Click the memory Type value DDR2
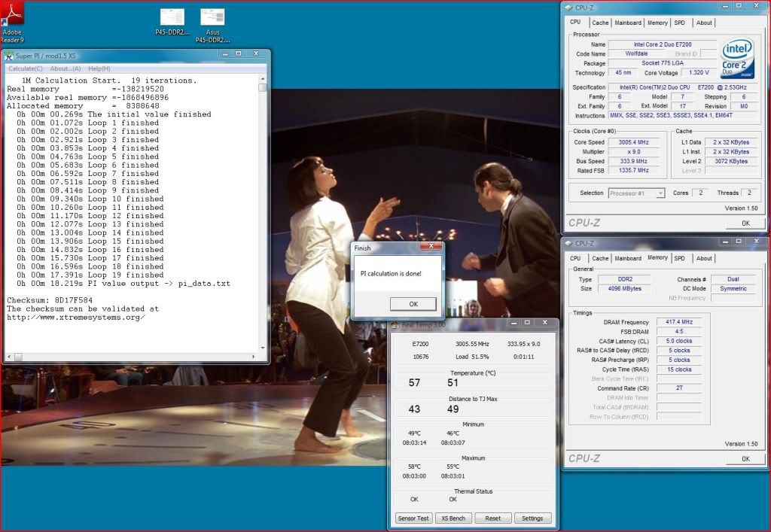This screenshot has width=771, height=532. [x=625, y=279]
